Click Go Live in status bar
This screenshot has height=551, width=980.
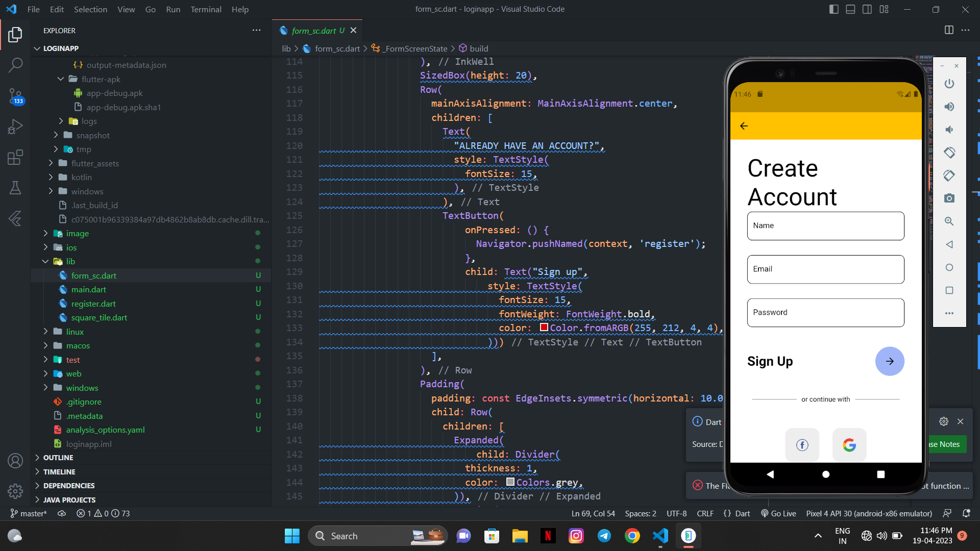coord(778,513)
